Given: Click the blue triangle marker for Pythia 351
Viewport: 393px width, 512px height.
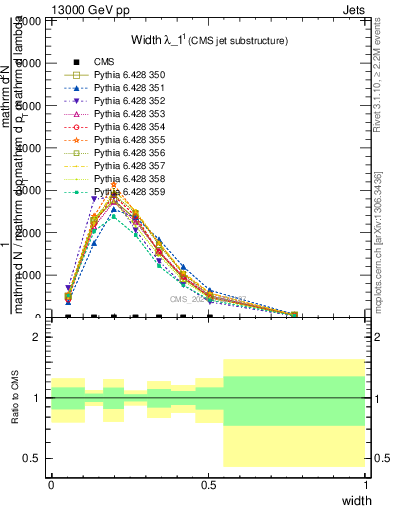Looking at the screenshot, I should [76, 88].
